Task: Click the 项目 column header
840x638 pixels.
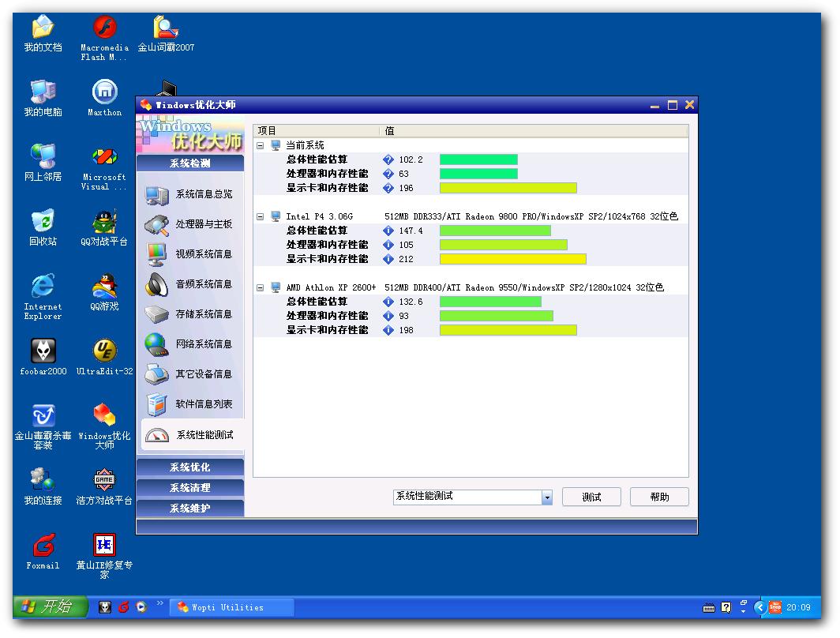Action: 317,131
